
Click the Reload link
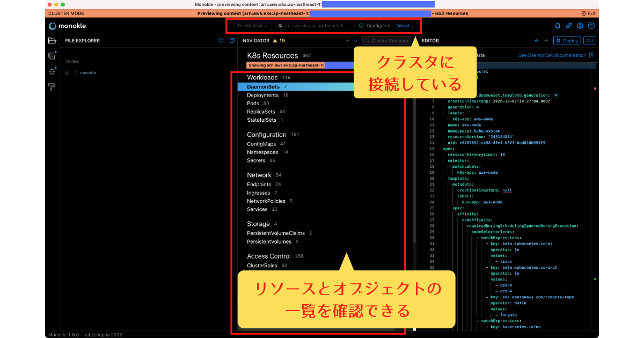pyautogui.click(x=402, y=26)
